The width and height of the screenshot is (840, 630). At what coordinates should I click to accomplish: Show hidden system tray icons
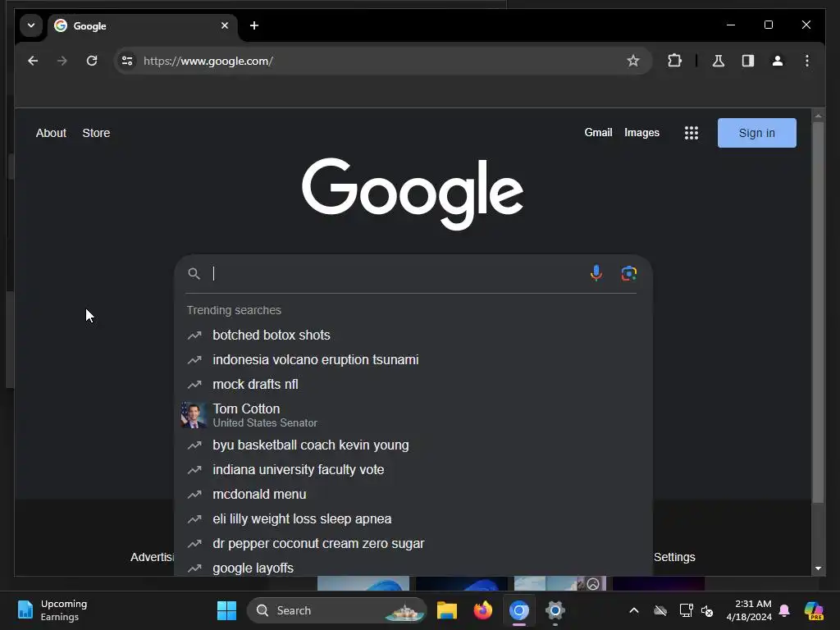click(x=634, y=610)
